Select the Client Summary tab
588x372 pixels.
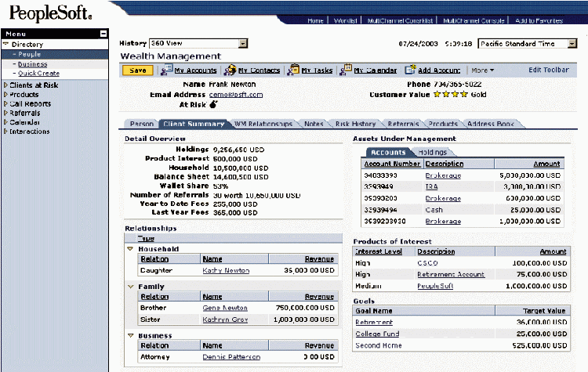click(194, 124)
